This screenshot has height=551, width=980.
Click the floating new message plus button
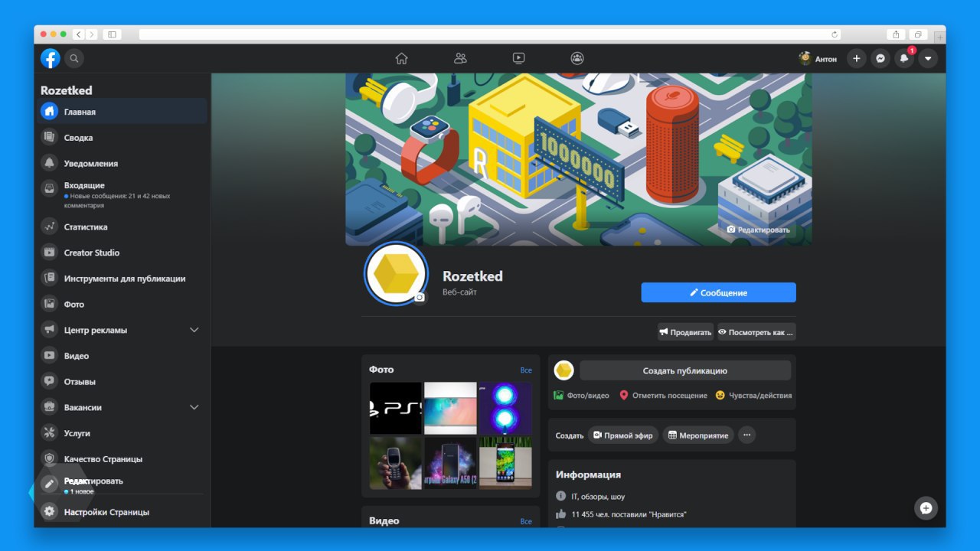pos(926,508)
